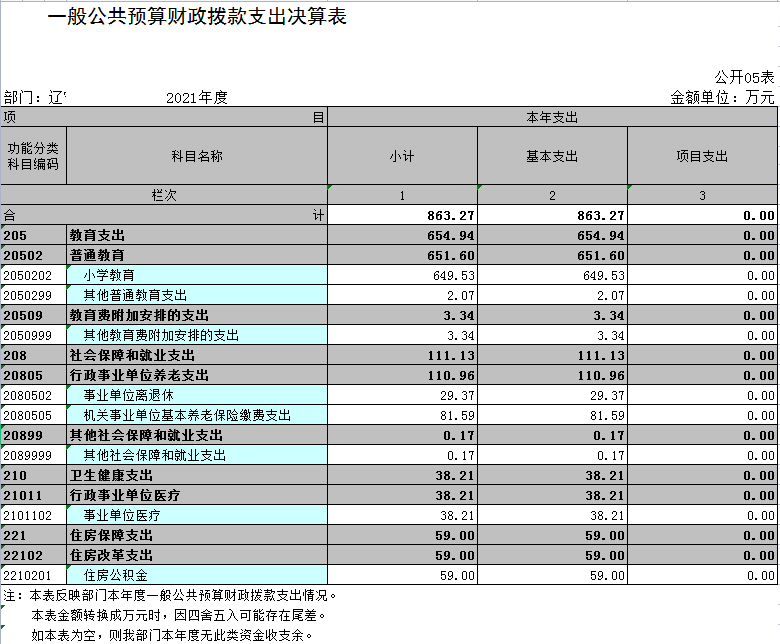Click the 事业单位离退休 cell
Screen dimensions: 780x644
(x=196, y=395)
